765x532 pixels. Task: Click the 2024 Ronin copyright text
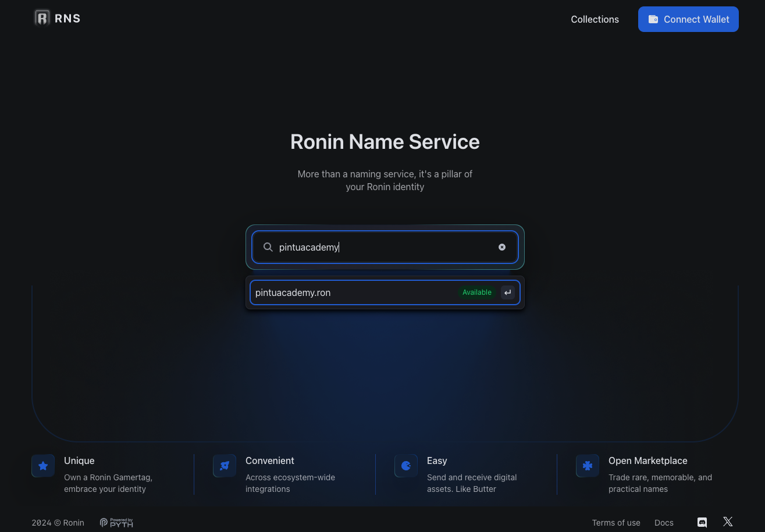click(x=58, y=522)
